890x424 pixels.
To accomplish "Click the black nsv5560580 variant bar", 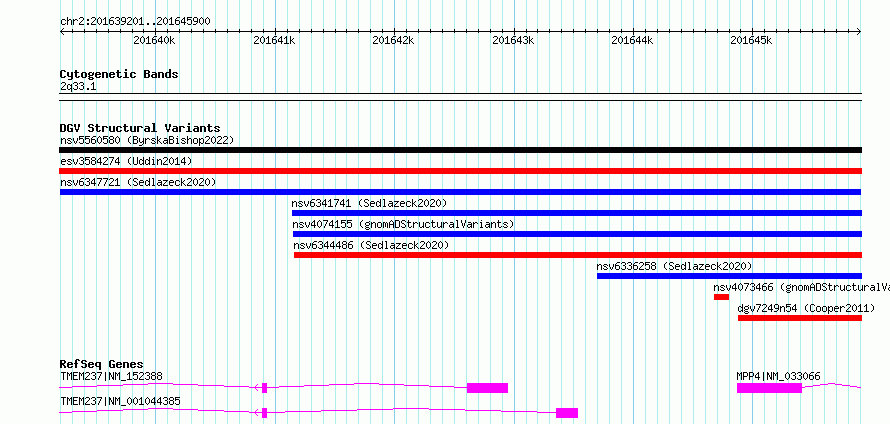I will (460, 150).
